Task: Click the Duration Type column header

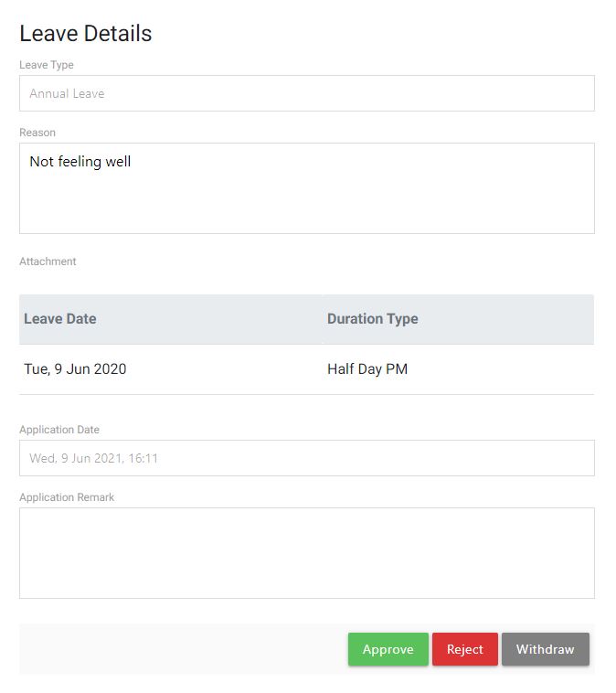Action: coord(373,319)
